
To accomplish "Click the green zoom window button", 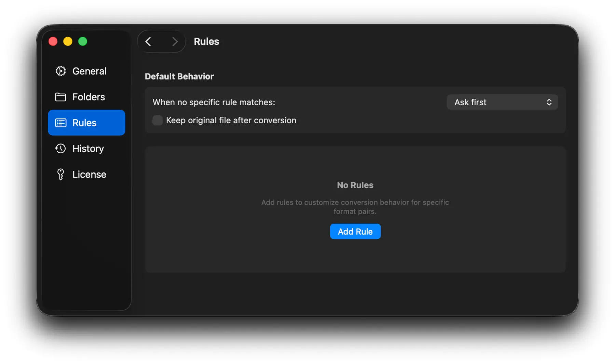I will [x=83, y=42].
